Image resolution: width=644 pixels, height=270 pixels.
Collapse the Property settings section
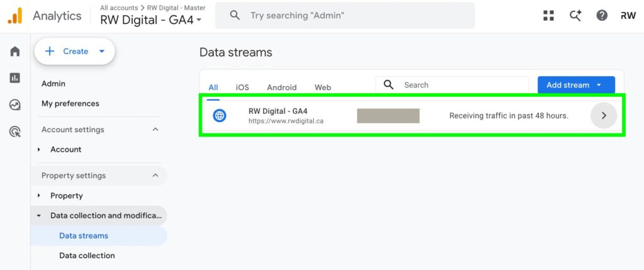pos(155,176)
